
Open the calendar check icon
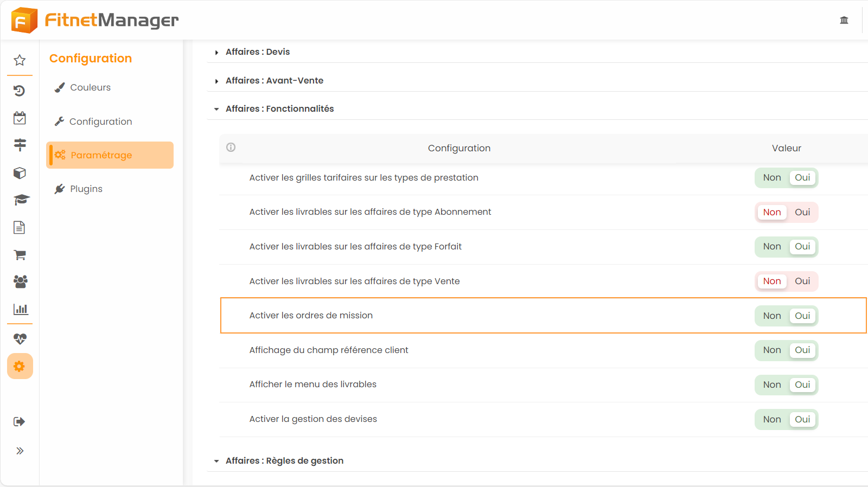coord(20,118)
